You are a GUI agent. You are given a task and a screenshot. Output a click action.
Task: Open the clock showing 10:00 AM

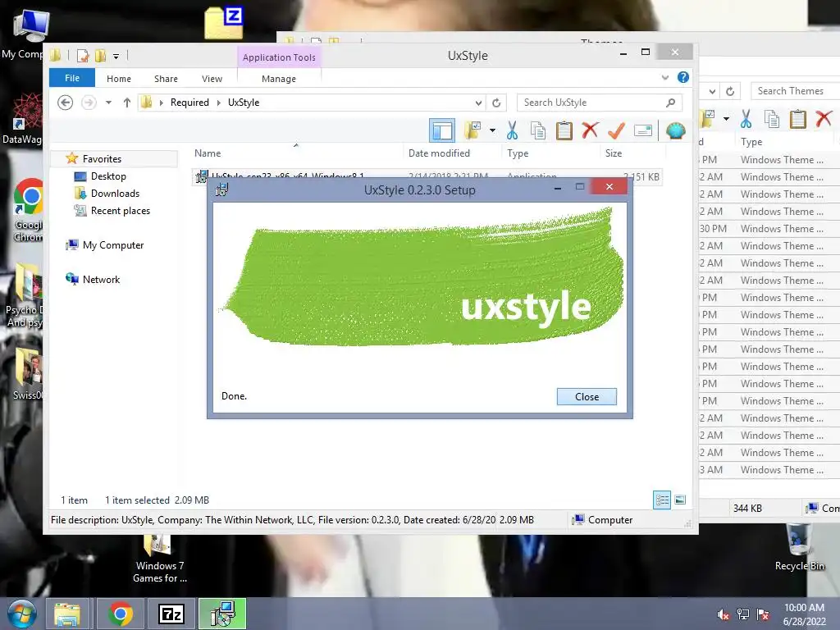pos(804,614)
